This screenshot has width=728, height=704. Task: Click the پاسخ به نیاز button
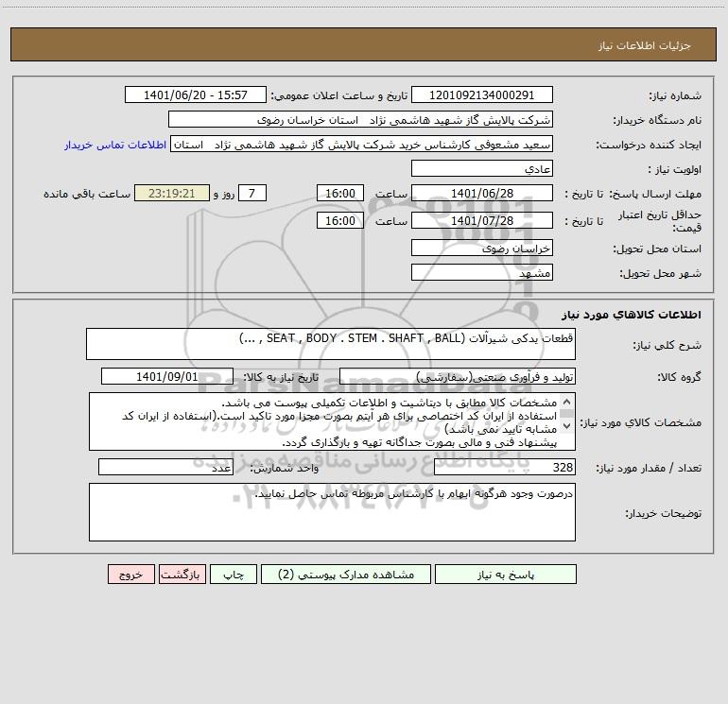pos(505,574)
